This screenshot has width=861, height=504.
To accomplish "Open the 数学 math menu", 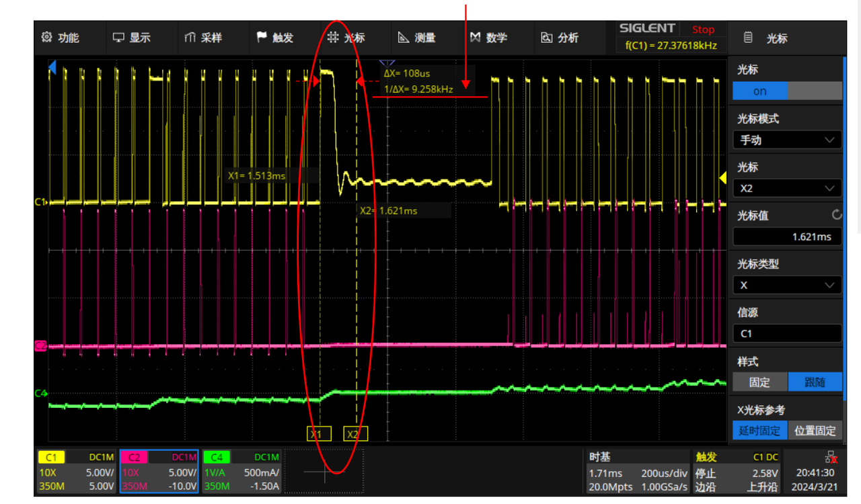I will [489, 38].
